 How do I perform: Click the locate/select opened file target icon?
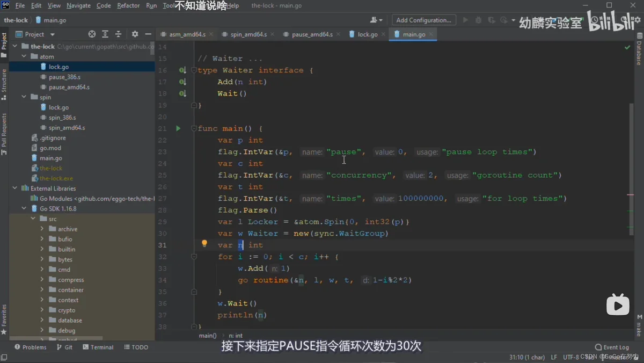[x=92, y=34]
